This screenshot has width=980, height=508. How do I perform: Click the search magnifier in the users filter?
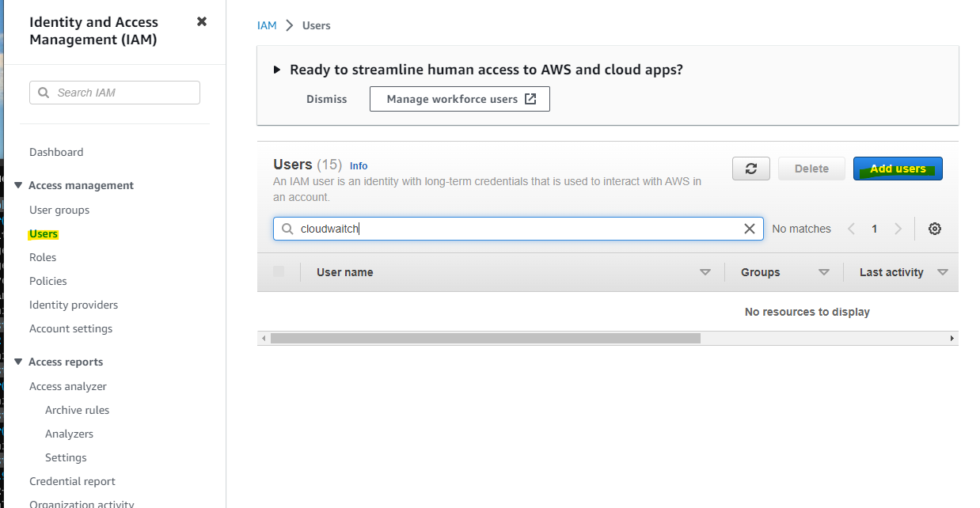287,229
